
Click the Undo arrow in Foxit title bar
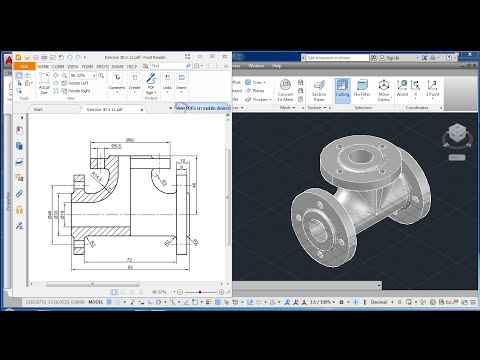click(70, 57)
